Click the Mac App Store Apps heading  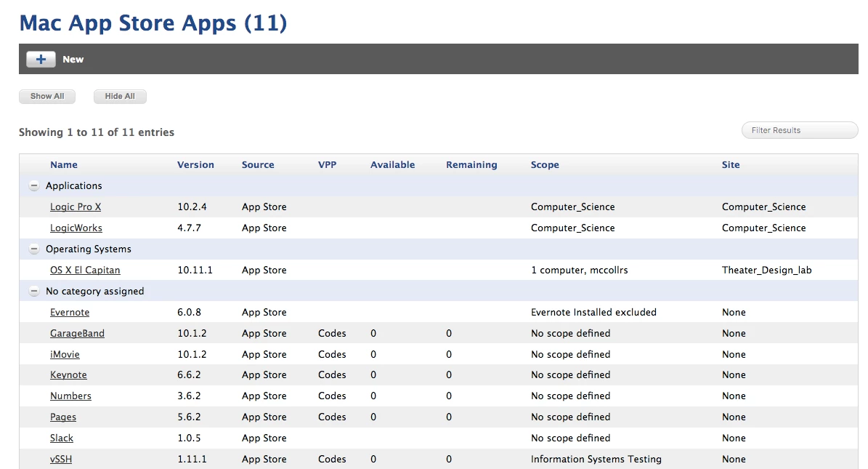tap(153, 23)
